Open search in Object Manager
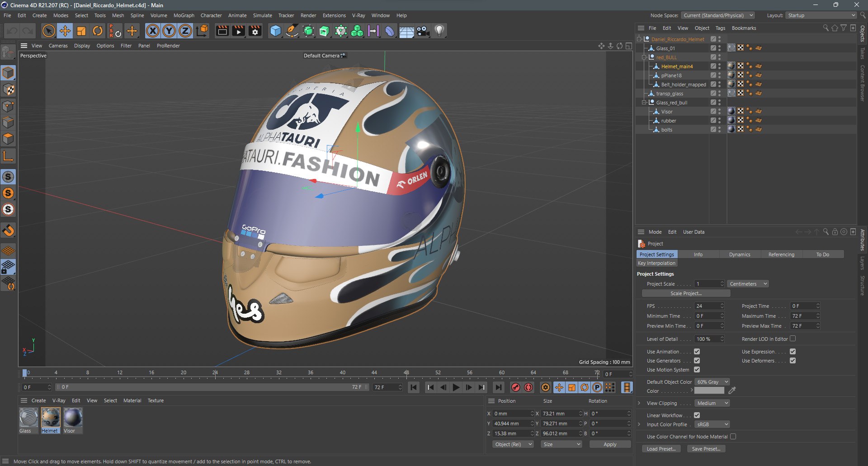This screenshot has height=466, width=868. (826, 28)
